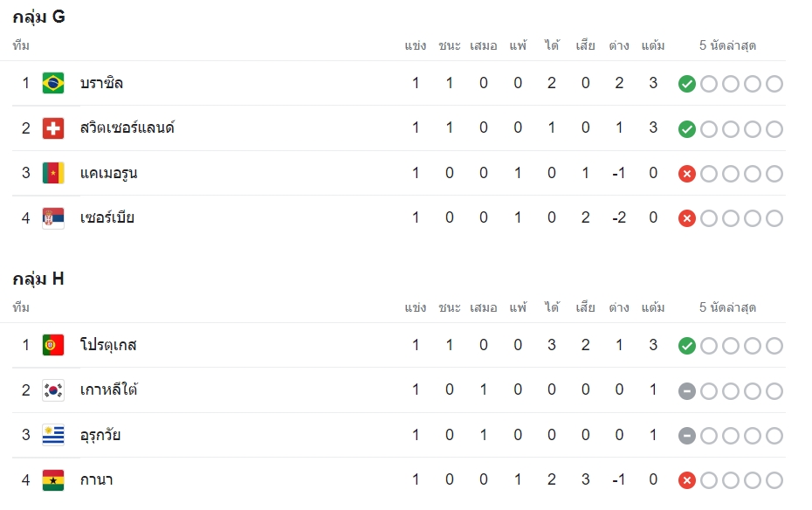Click the กลุ่ม G heading
This screenshot has height=510, width=812.
click(38, 17)
